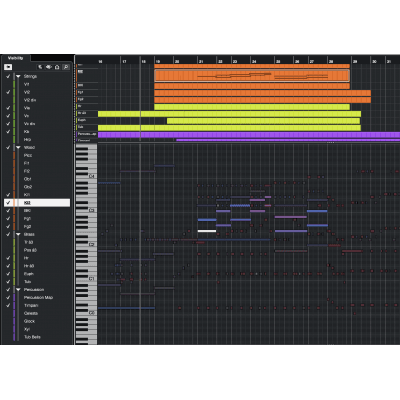This screenshot has width=400, height=400.
Task: Uncheck visibility of Kb track
Action: click(8, 132)
